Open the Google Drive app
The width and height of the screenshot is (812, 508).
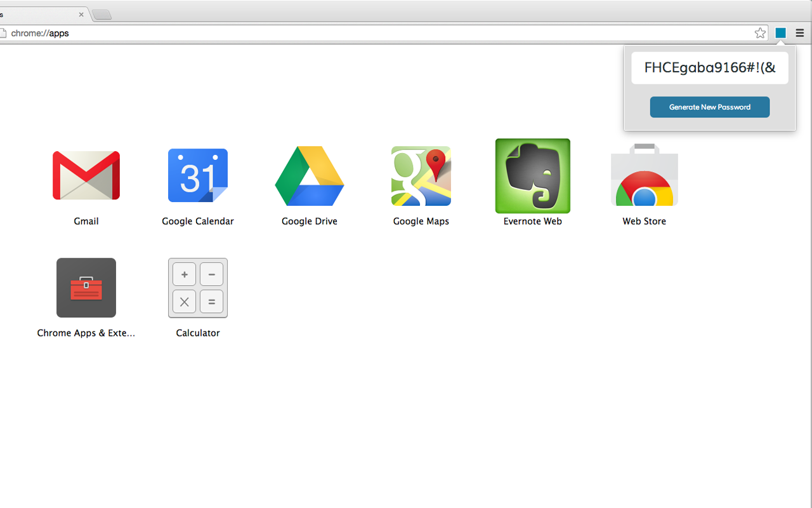[310, 176]
